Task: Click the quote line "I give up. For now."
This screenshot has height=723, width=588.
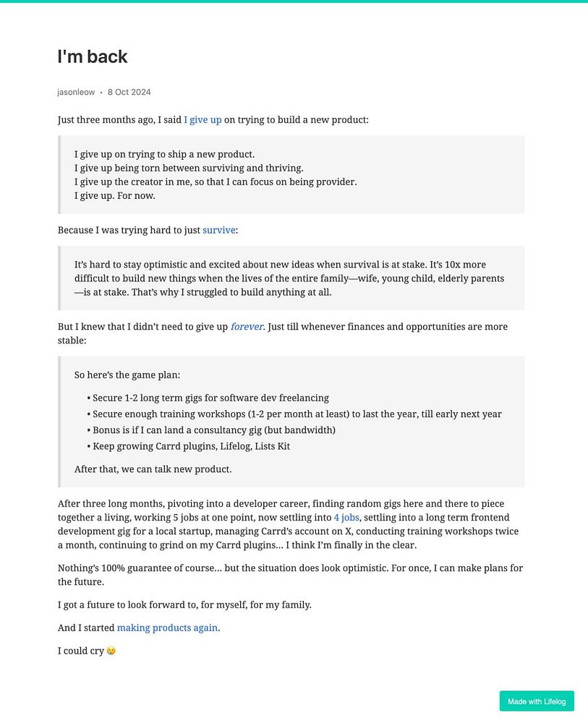Action: (115, 196)
